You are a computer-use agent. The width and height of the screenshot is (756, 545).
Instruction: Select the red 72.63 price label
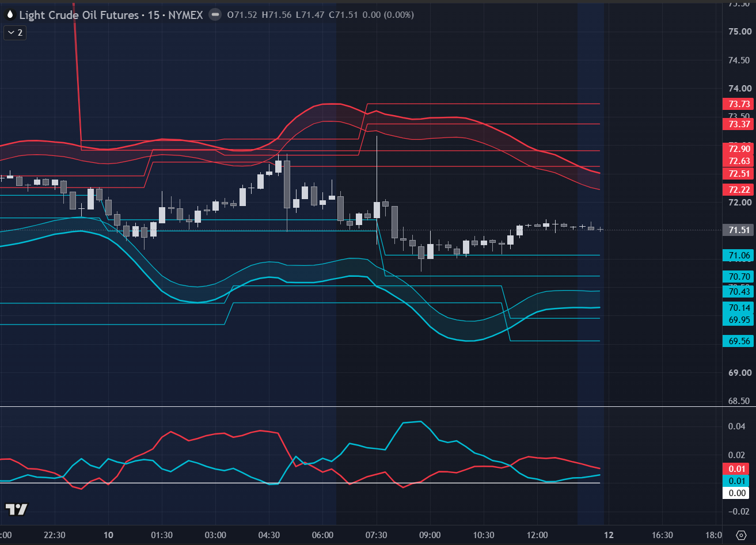coord(739,161)
